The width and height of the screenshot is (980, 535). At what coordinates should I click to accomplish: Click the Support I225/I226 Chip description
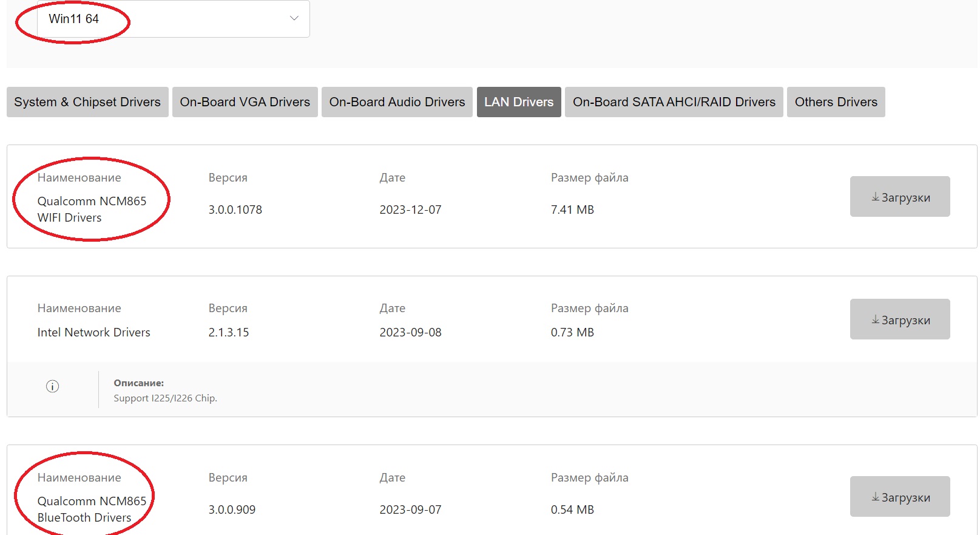pos(165,398)
